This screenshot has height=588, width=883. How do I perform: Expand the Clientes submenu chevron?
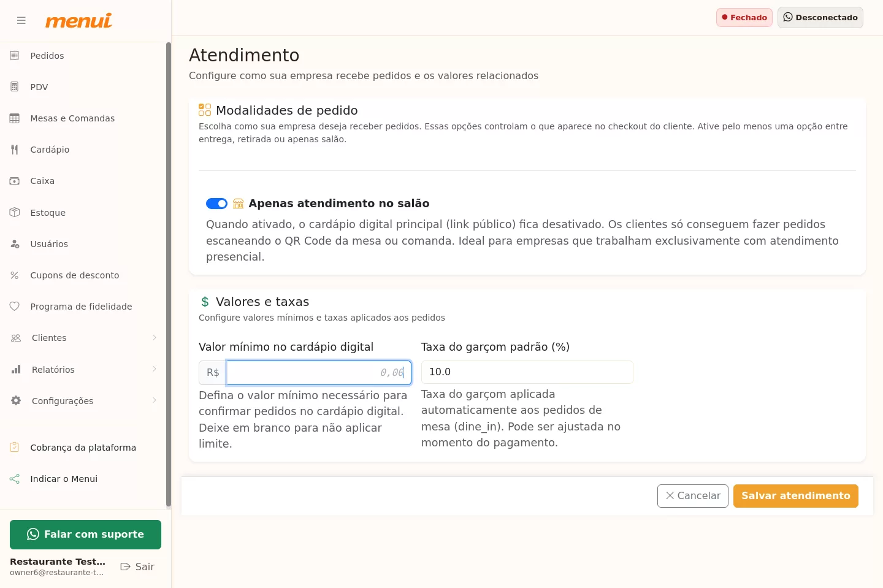coord(155,338)
